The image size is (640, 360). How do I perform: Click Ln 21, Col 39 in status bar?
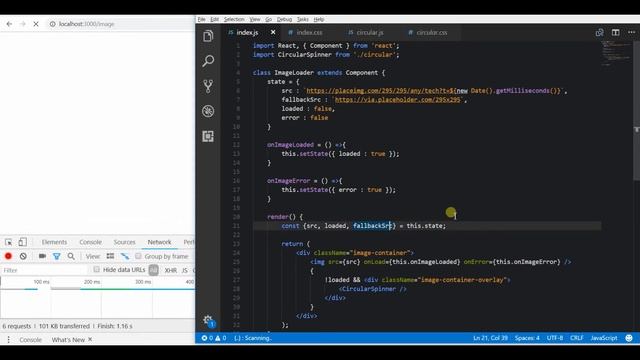[490, 338]
